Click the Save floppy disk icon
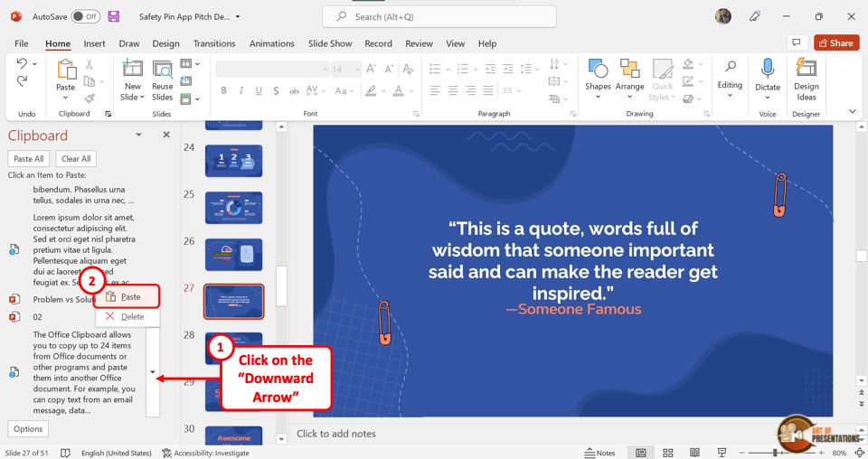The height and width of the screenshot is (459, 868). point(114,16)
